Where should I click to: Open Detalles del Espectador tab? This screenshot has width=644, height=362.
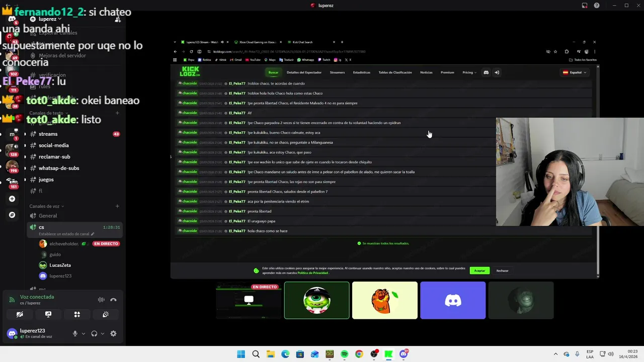pyautogui.click(x=304, y=72)
